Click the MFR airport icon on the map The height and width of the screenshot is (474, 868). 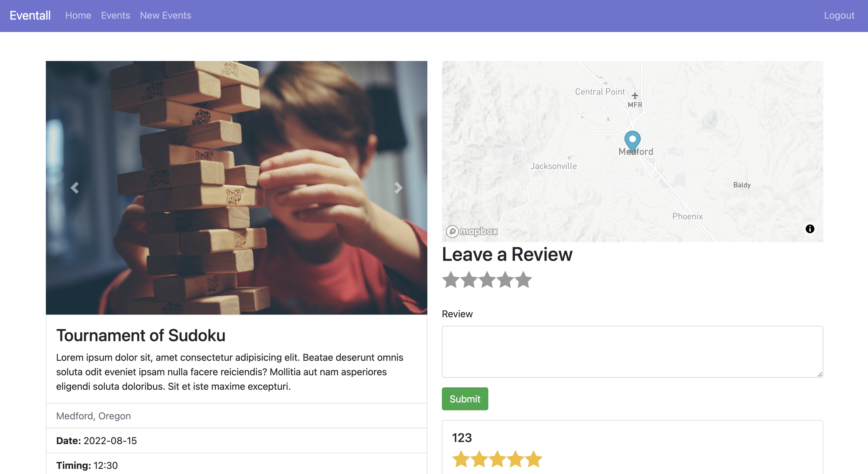pos(635,96)
